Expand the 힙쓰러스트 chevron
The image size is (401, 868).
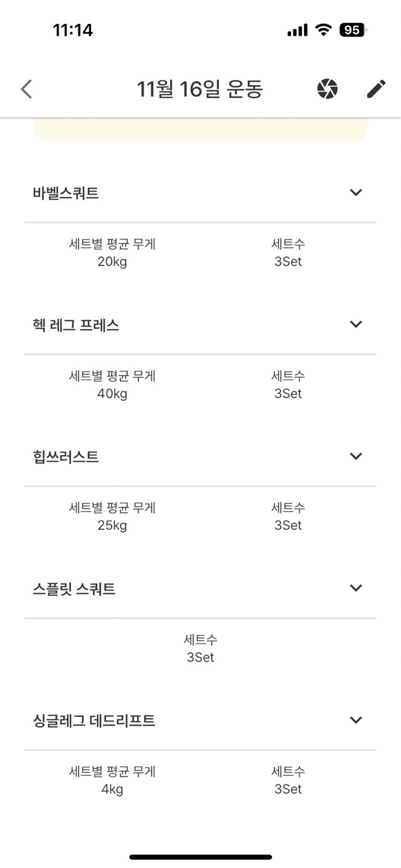click(356, 456)
